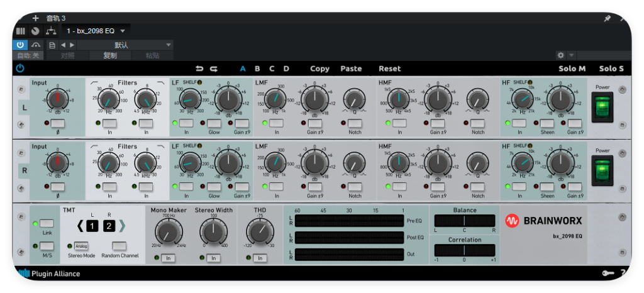This screenshot has height=293, width=644.
Task: Toggle R channel LMF Gain ±9 button
Action: coord(315,187)
